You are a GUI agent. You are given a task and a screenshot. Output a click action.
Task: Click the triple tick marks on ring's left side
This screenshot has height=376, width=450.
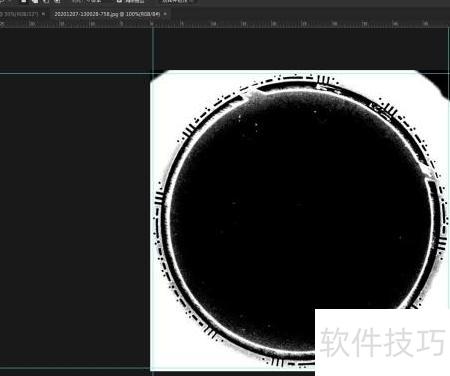click(x=159, y=197)
